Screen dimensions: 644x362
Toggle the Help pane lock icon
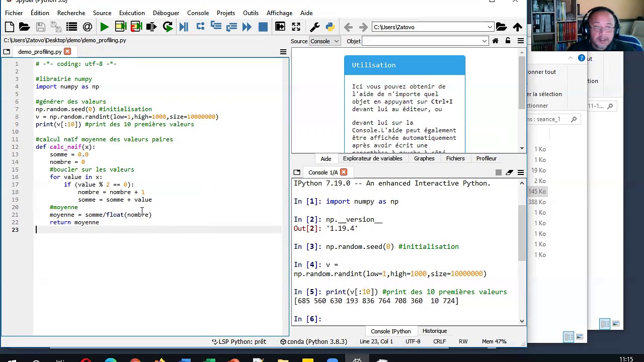[x=508, y=41]
